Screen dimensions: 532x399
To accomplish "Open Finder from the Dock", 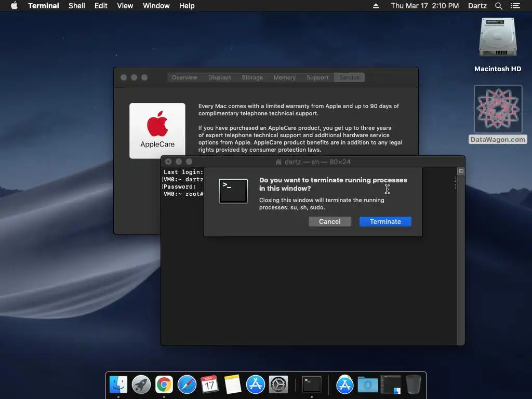I will pyautogui.click(x=118, y=384).
